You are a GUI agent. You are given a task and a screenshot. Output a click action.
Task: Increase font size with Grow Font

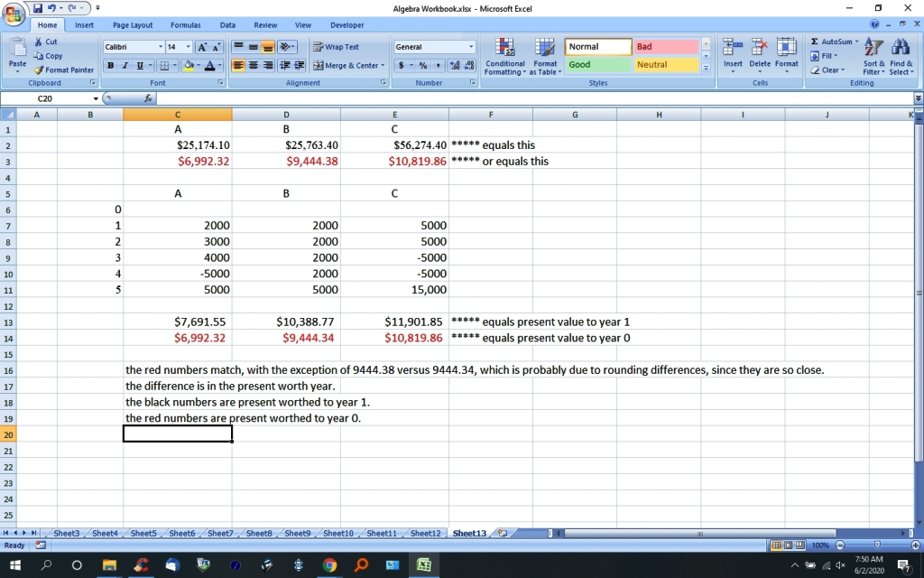tap(202, 47)
